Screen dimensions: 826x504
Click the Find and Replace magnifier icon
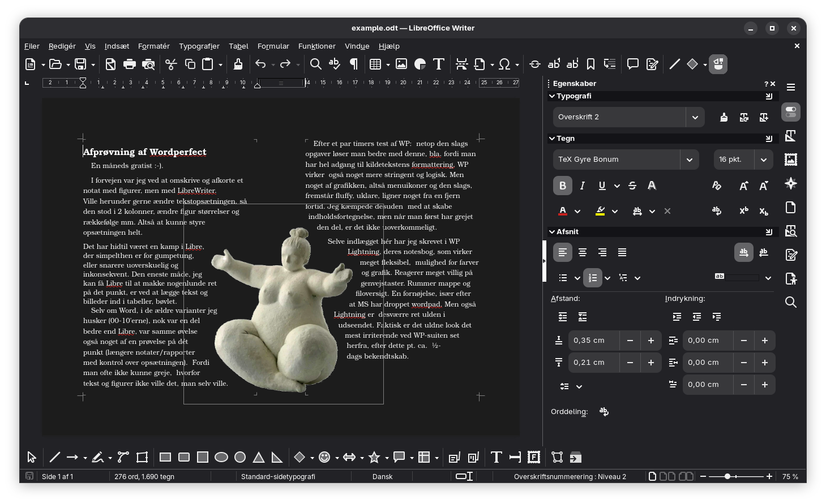click(316, 64)
